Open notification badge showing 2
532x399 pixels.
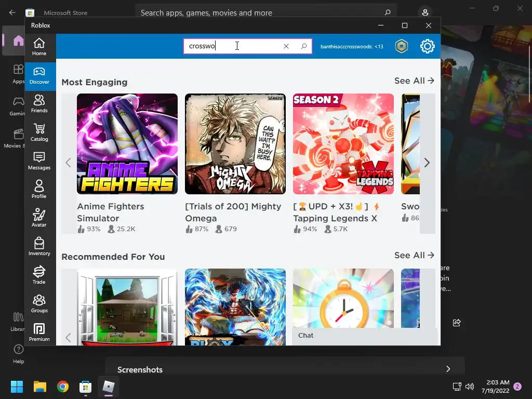[517, 387]
